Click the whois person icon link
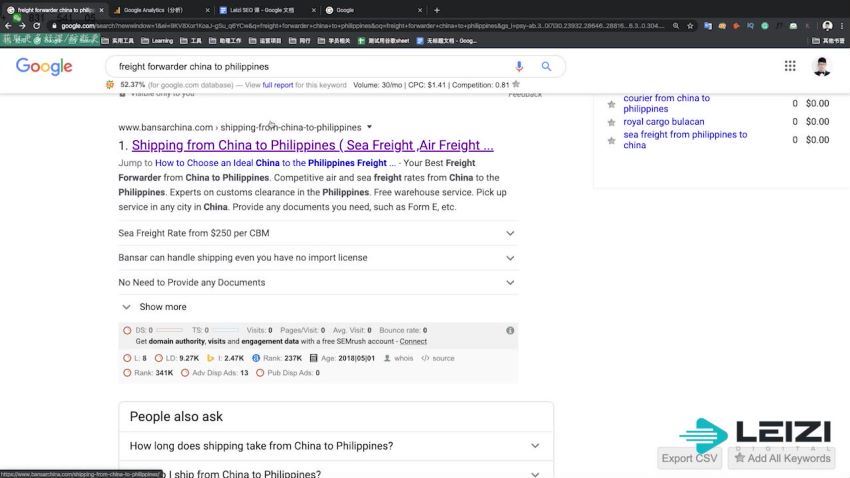Image resolution: width=850 pixels, height=478 pixels. (x=398, y=358)
